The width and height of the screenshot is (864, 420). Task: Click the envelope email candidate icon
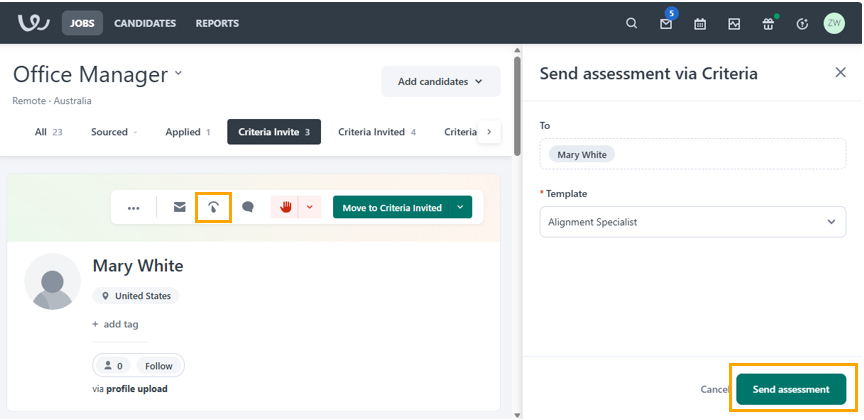pyautogui.click(x=180, y=208)
